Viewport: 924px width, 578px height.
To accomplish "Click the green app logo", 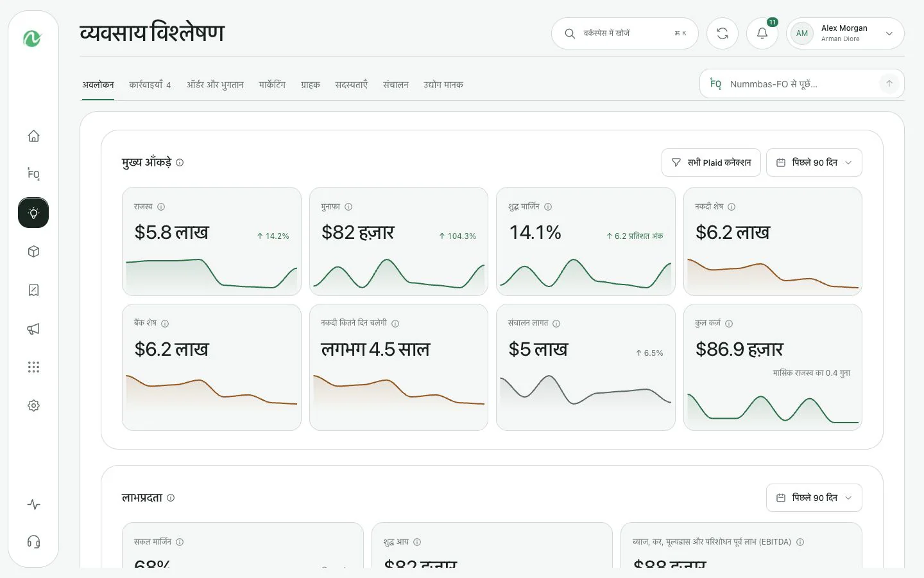I will 32,39.
